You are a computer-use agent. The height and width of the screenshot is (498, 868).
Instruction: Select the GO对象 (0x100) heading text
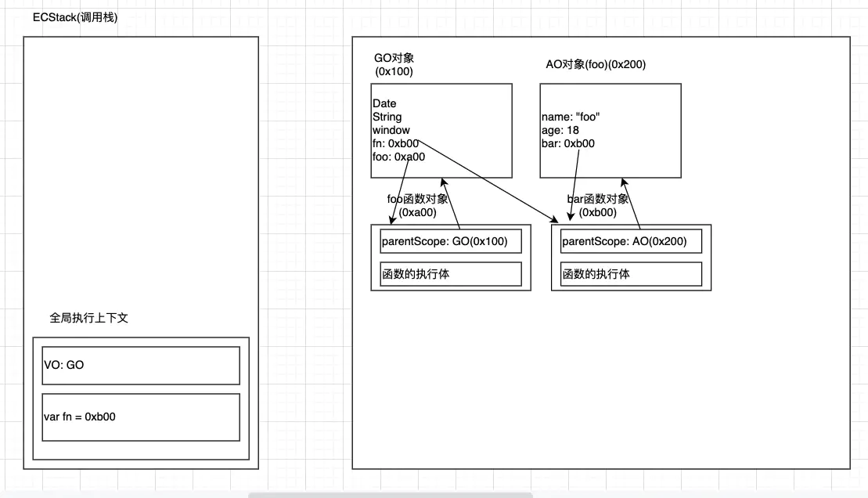[394, 65]
